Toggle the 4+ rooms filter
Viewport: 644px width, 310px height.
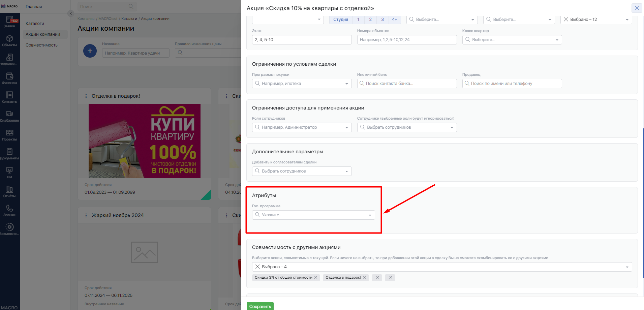coord(394,20)
